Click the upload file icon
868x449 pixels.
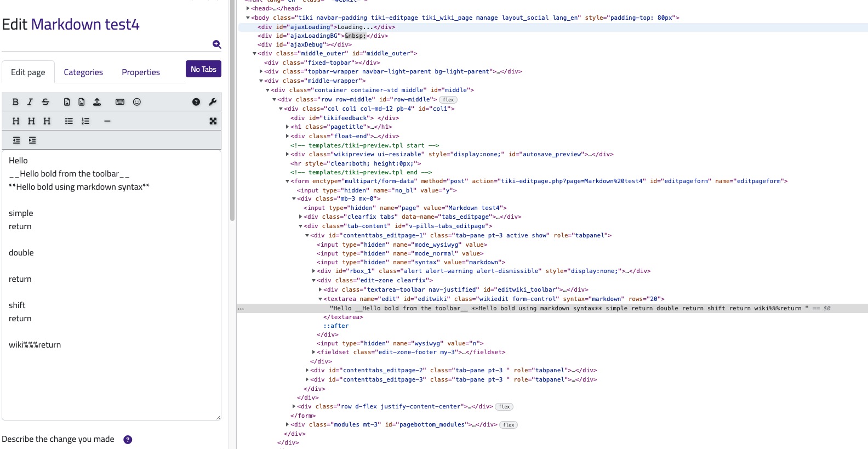pyautogui.click(x=97, y=102)
